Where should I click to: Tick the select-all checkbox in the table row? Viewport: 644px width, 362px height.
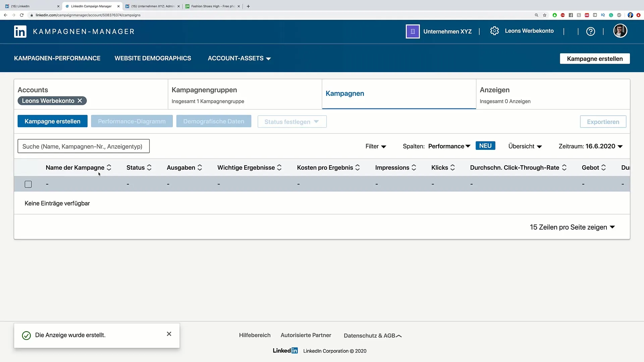tap(28, 184)
